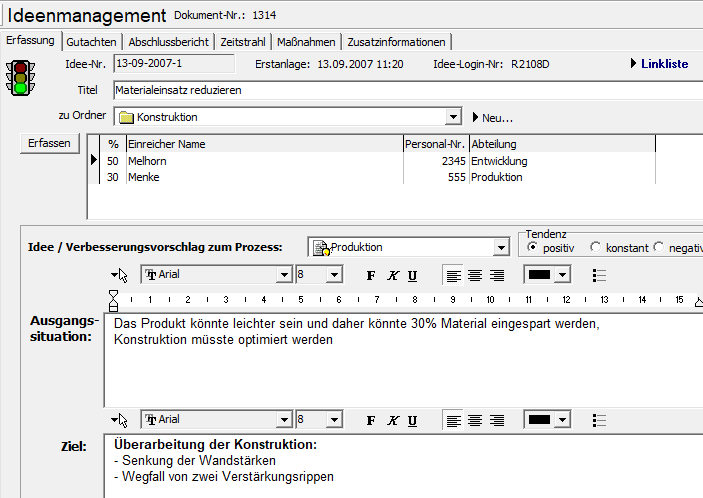The image size is (703, 498).
Task: Center align text in Ausgangssituation editor
Action: (x=475, y=275)
